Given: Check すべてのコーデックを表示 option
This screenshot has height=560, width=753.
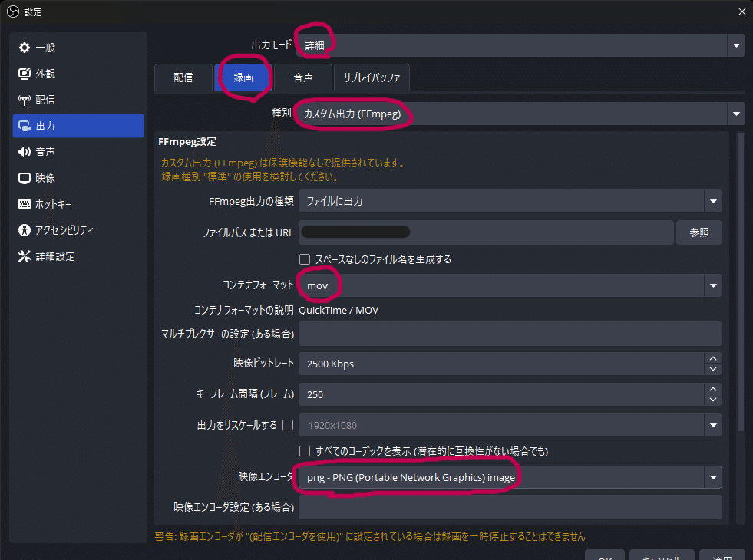Looking at the screenshot, I should tap(305, 451).
